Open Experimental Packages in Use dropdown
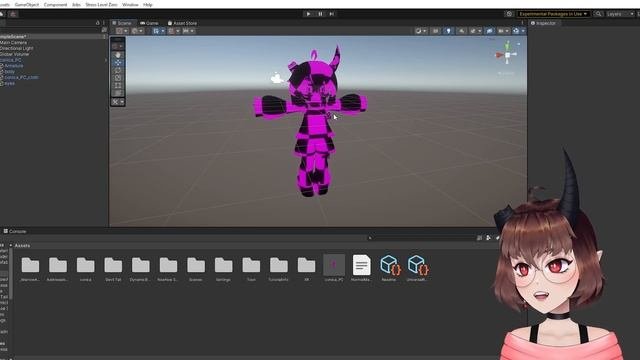The image size is (640, 360). [553, 14]
